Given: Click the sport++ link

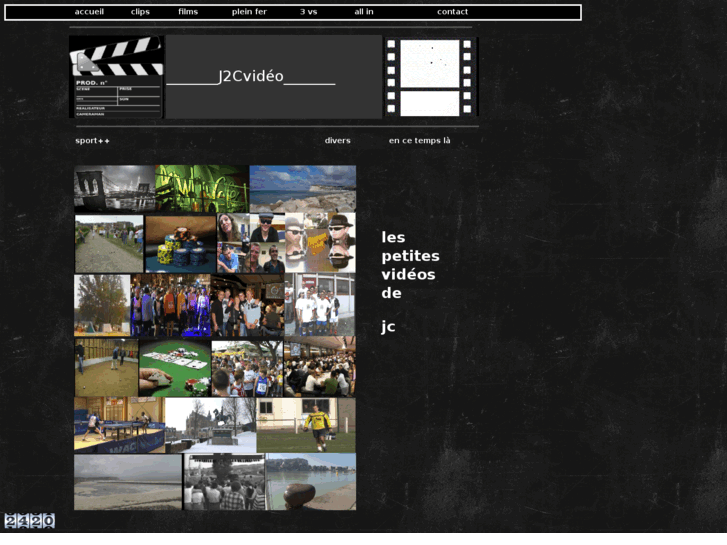Looking at the screenshot, I should 92,141.
